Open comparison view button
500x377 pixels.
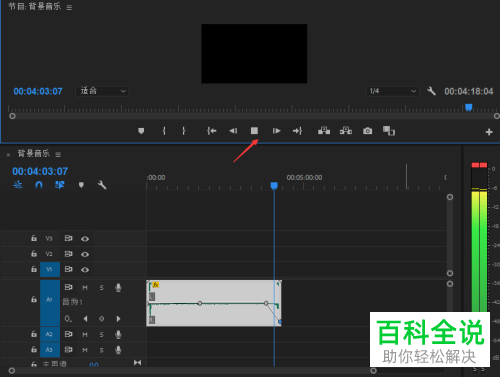point(389,131)
